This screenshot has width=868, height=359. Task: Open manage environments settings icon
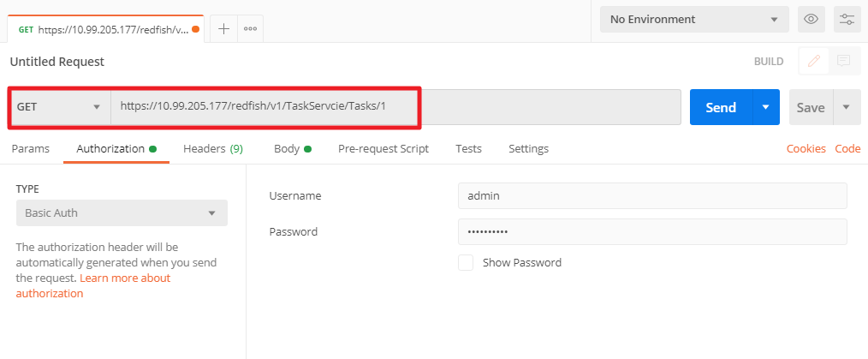(847, 19)
